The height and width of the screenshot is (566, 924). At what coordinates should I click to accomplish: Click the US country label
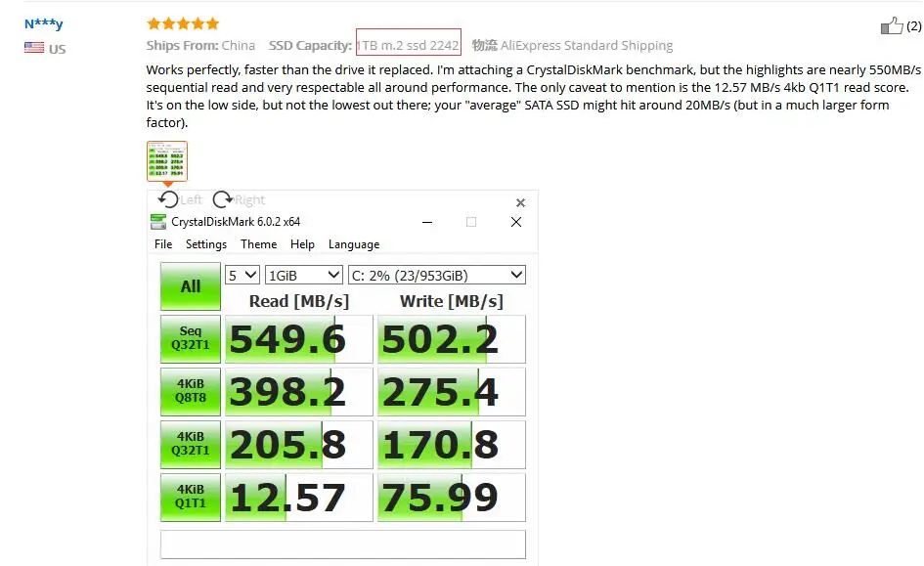[x=57, y=49]
